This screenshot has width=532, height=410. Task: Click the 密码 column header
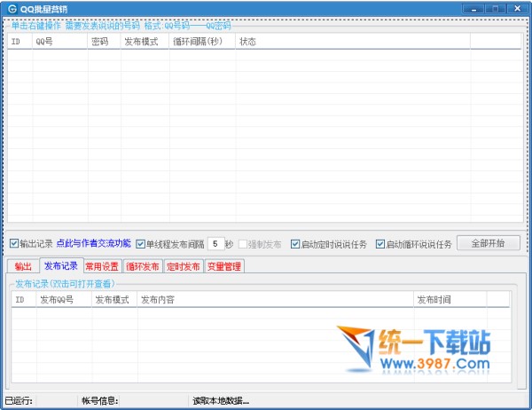point(104,42)
